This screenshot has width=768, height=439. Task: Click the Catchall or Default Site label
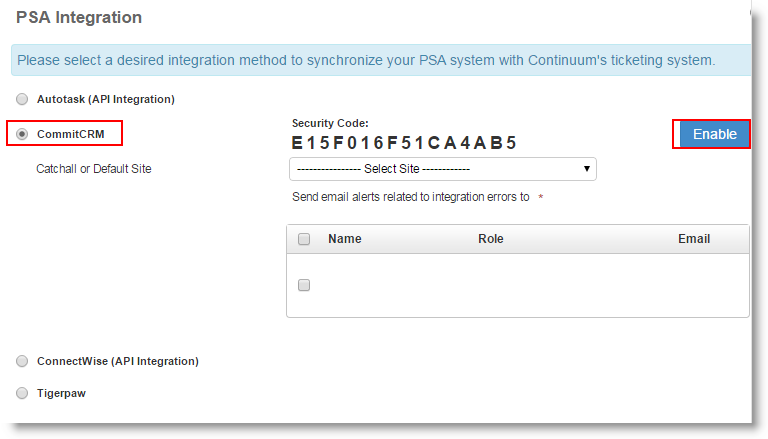pyautogui.click(x=94, y=169)
